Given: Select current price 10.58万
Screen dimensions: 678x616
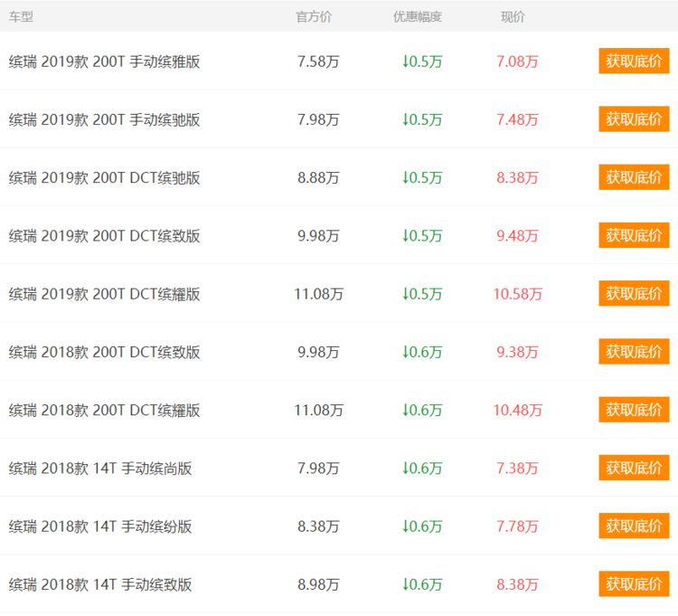Looking at the screenshot, I should click(x=518, y=294).
